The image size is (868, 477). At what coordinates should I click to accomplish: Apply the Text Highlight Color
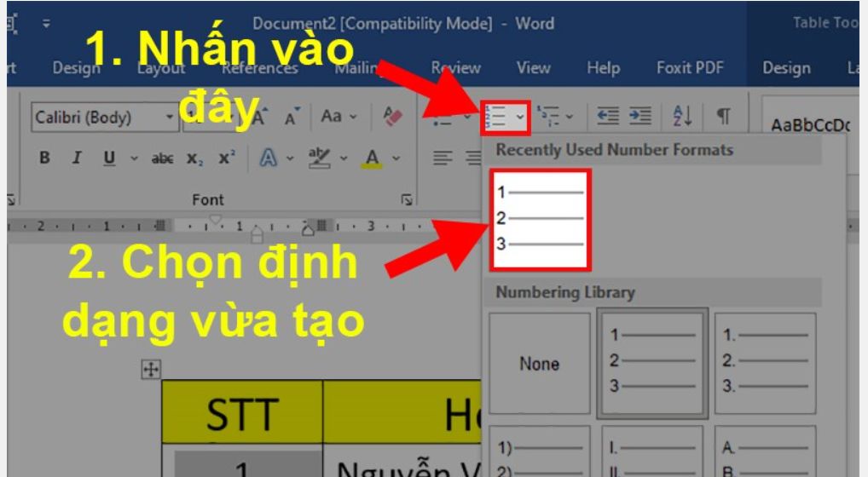320,158
